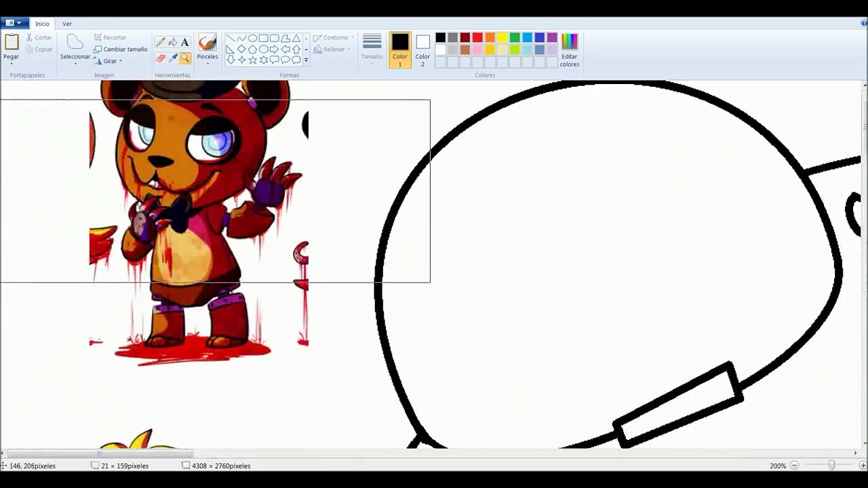Viewport: 868px width, 488px height.
Task: Pick the up arrow shape
Action: click(x=296, y=49)
